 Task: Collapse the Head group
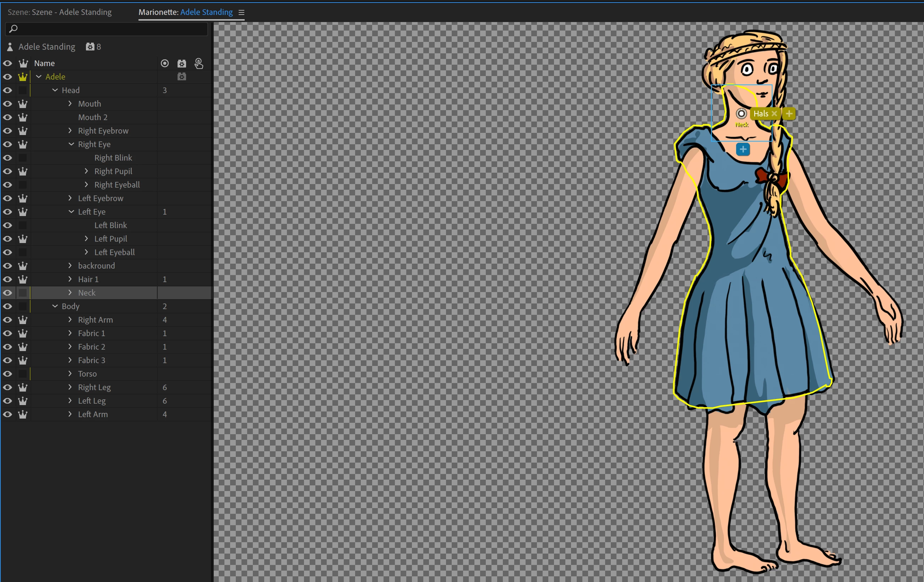(x=55, y=90)
